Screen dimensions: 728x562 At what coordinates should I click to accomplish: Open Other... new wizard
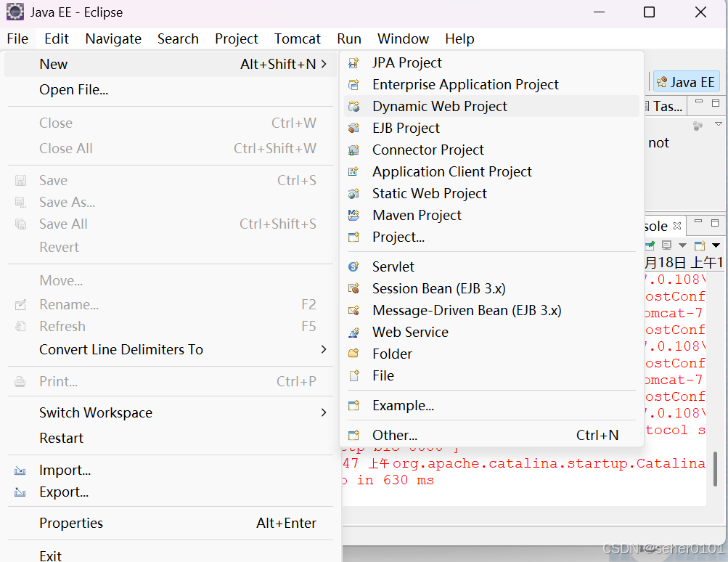(491, 435)
